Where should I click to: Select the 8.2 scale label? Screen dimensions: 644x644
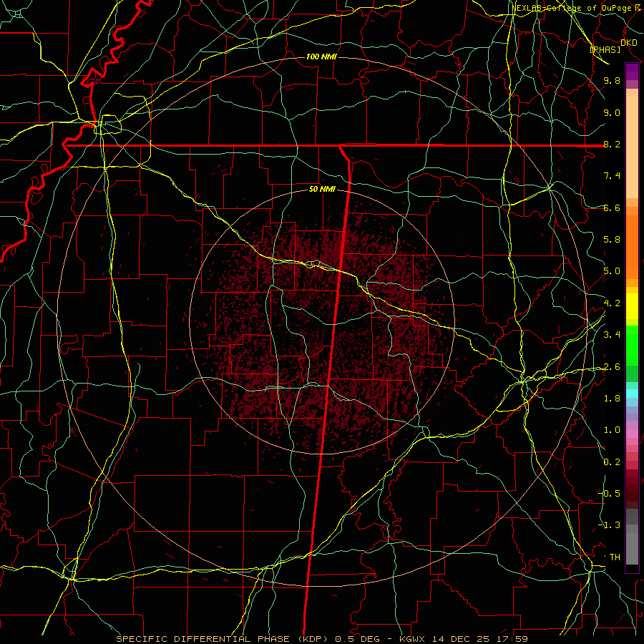(612, 144)
